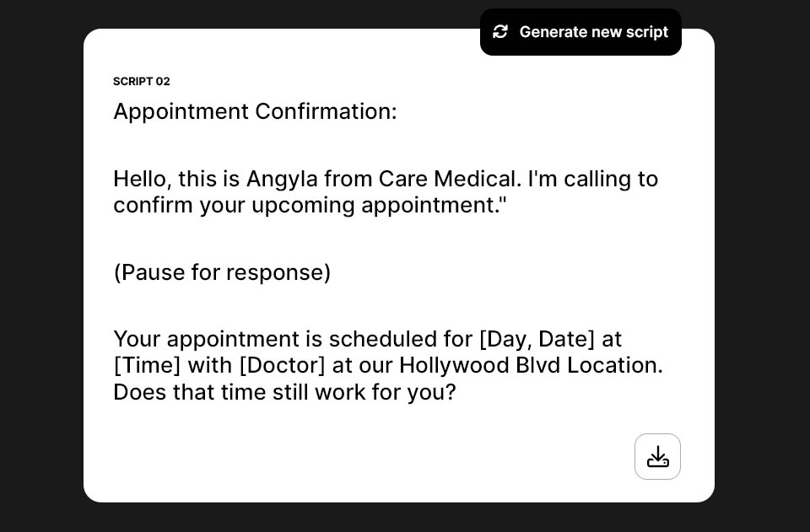
Task: Select the SCRIPT 02 label
Action: (x=142, y=82)
